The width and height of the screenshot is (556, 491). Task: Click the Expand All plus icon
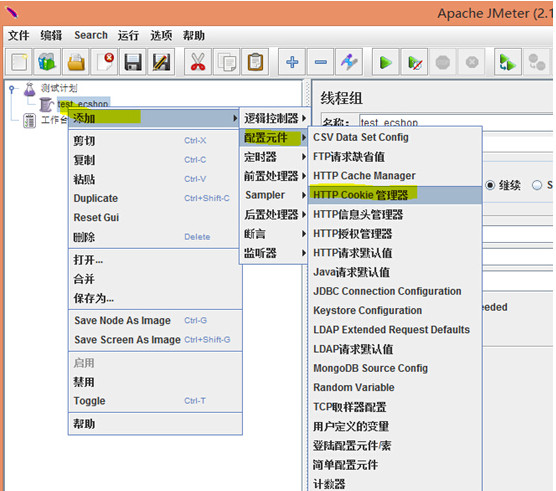point(292,62)
